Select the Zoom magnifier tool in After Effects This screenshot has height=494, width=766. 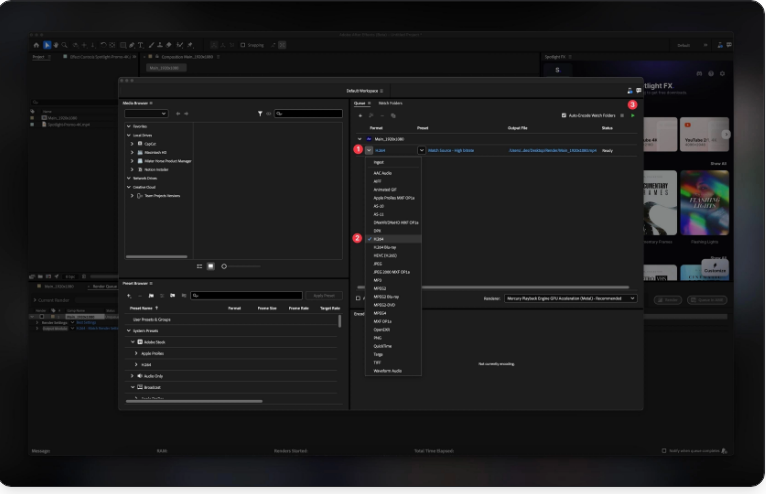tap(64, 45)
